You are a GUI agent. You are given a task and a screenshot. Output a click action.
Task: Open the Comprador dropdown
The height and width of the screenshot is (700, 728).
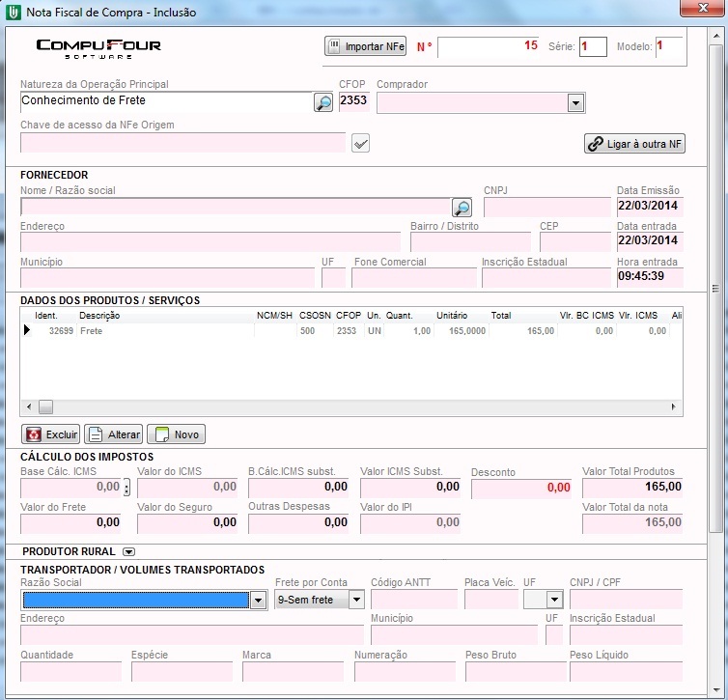(x=575, y=103)
